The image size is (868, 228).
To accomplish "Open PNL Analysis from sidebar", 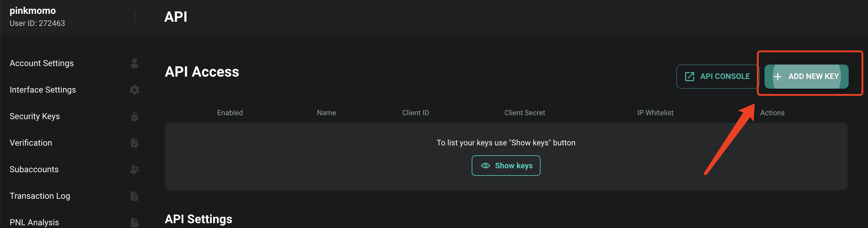I will tap(34, 222).
